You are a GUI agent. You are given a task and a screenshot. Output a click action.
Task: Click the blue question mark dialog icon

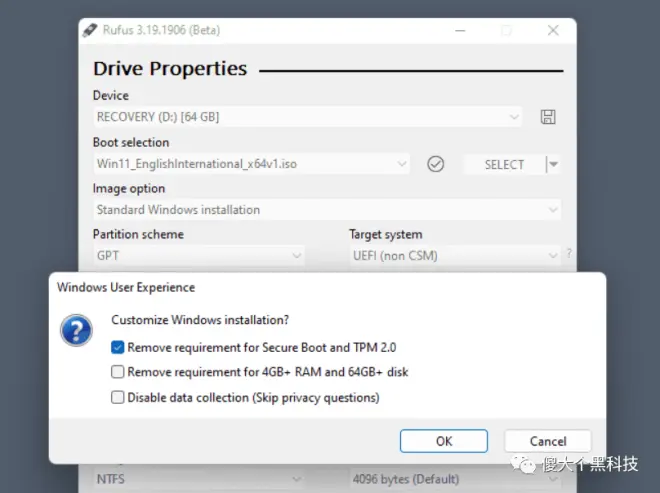click(x=76, y=330)
